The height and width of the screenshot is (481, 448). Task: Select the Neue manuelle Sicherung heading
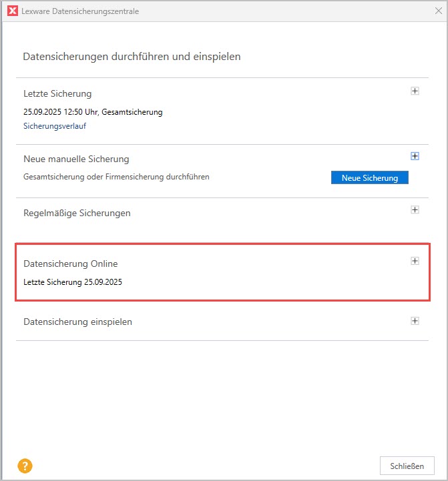[x=76, y=159]
